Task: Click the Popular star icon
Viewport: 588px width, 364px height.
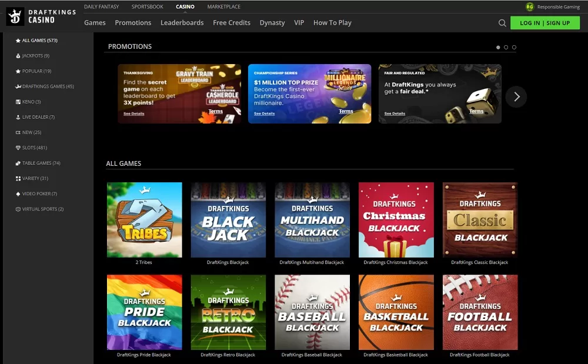Action: 18,71
